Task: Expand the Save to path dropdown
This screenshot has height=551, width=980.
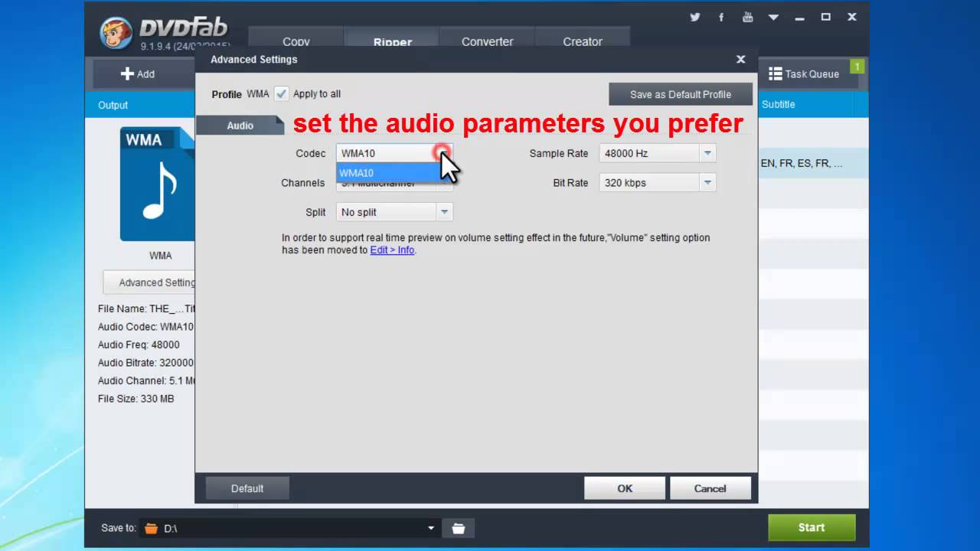Action: (430, 528)
